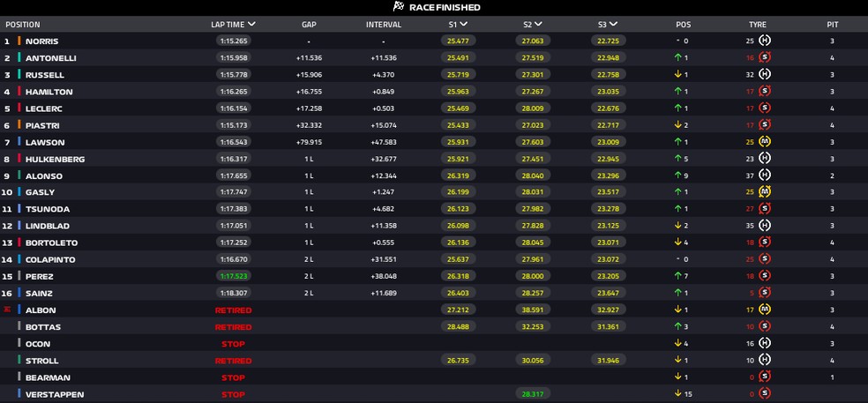Screen dimensions: 868x403
Task: Click the hard tyre icon in Ocon row
Action: [x=765, y=343]
